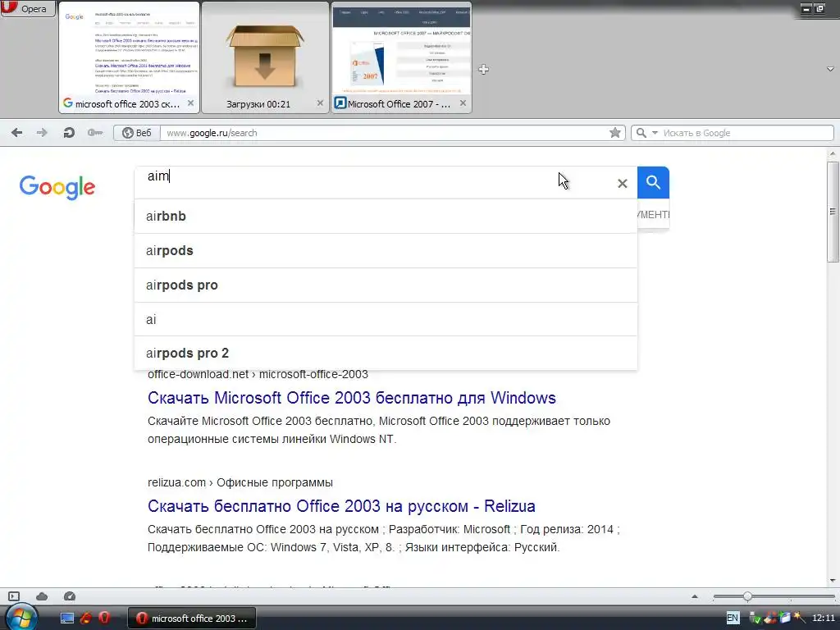The width and height of the screenshot is (840, 630).
Task: Choose the airbnb suggestion
Action: [x=386, y=217]
